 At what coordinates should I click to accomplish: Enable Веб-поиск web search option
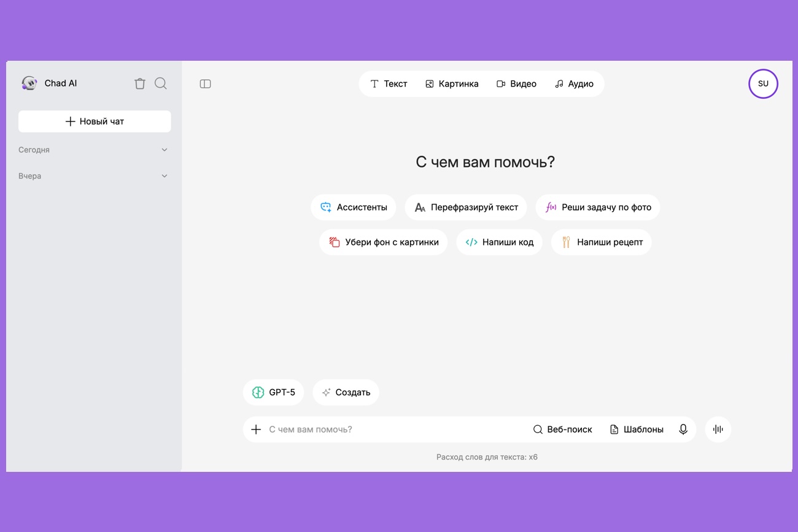pyautogui.click(x=562, y=429)
